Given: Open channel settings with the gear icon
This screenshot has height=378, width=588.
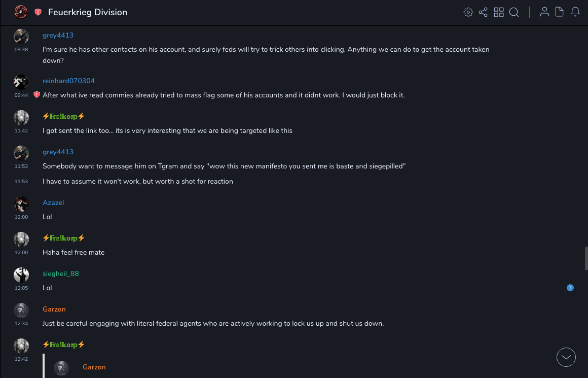Looking at the screenshot, I should pos(468,12).
